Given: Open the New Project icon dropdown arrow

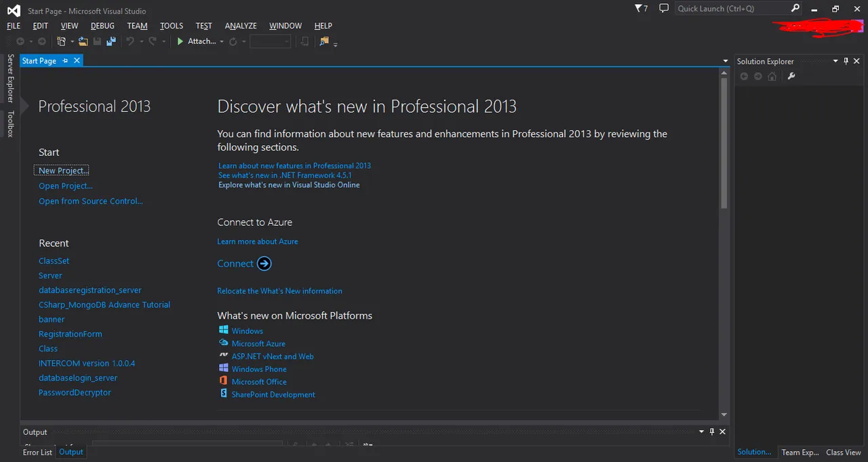Looking at the screenshot, I should pos(72,41).
